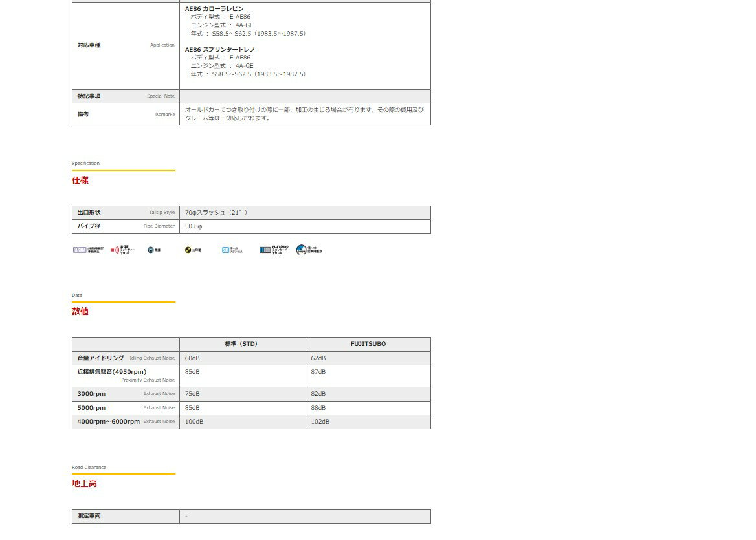The height and width of the screenshot is (540, 756).
Task: Click the 標準 (STD) column header
Action: (x=242, y=344)
